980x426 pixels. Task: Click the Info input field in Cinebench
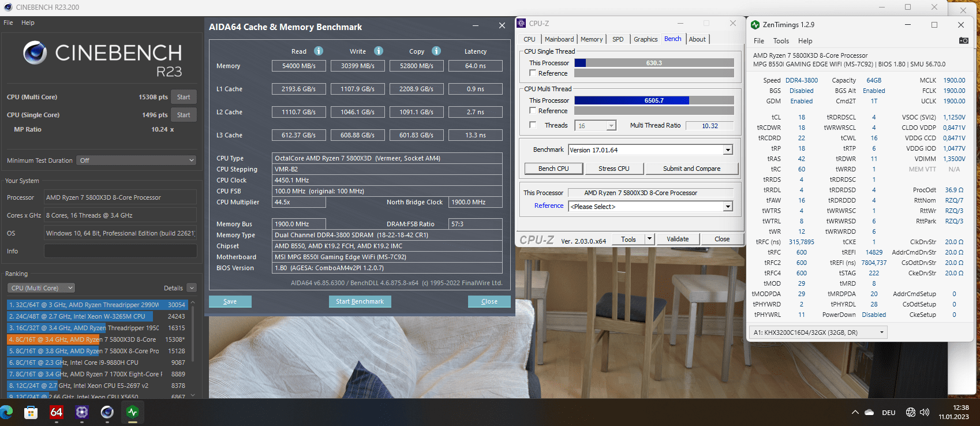(120, 251)
